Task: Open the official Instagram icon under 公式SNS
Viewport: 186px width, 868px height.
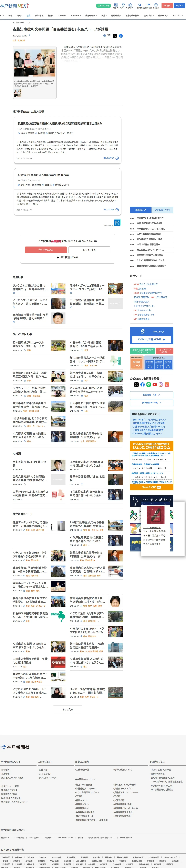Action: [161, 385]
